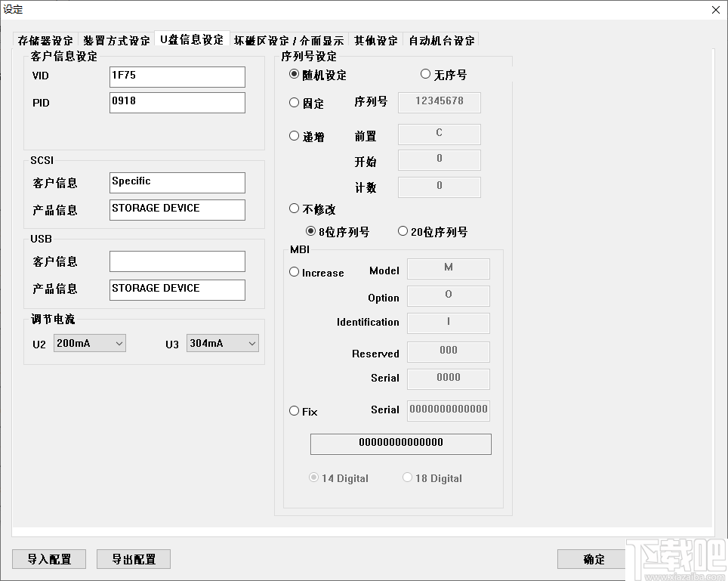Choose the 不修改 option
728x581 pixels.
[294, 209]
